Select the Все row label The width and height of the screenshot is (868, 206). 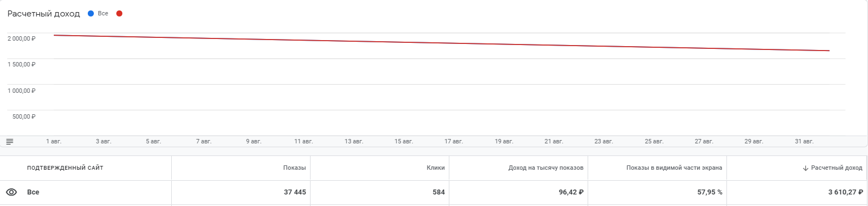pyautogui.click(x=33, y=192)
